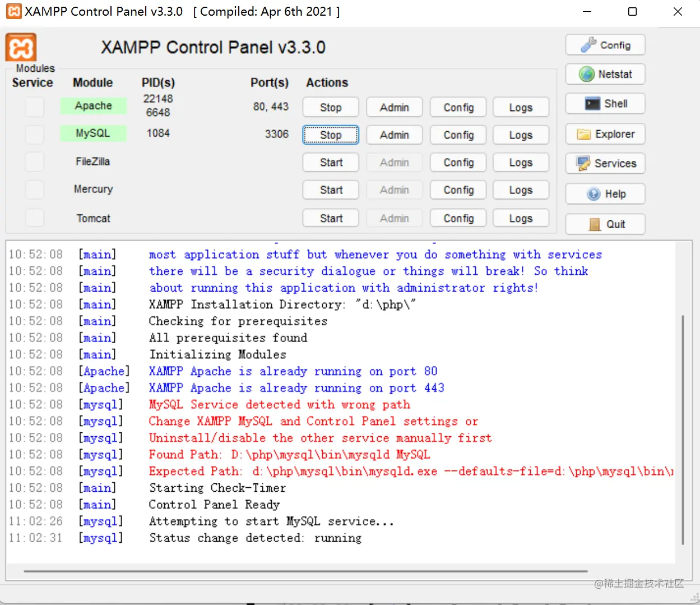The width and height of the screenshot is (700, 605).
Task: Open the Windows Services panel
Action: pyautogui.click(x=605, y=163)
